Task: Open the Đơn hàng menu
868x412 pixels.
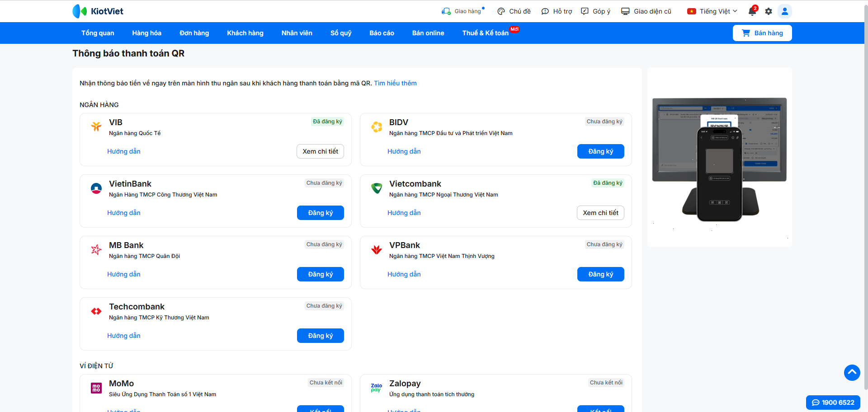Action: (x=194, y=33)
